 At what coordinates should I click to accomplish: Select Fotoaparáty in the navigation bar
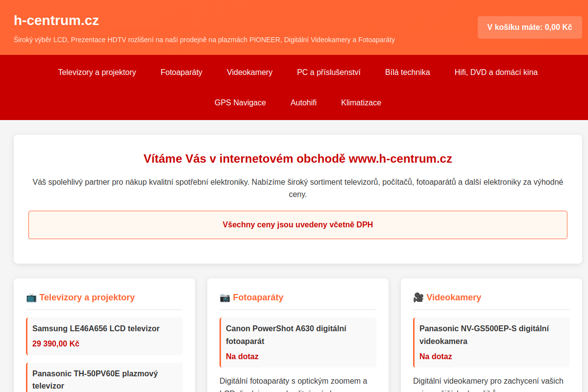point(181,73)
